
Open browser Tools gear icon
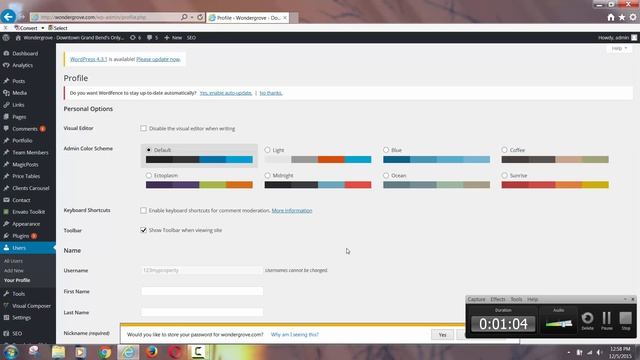633,17
